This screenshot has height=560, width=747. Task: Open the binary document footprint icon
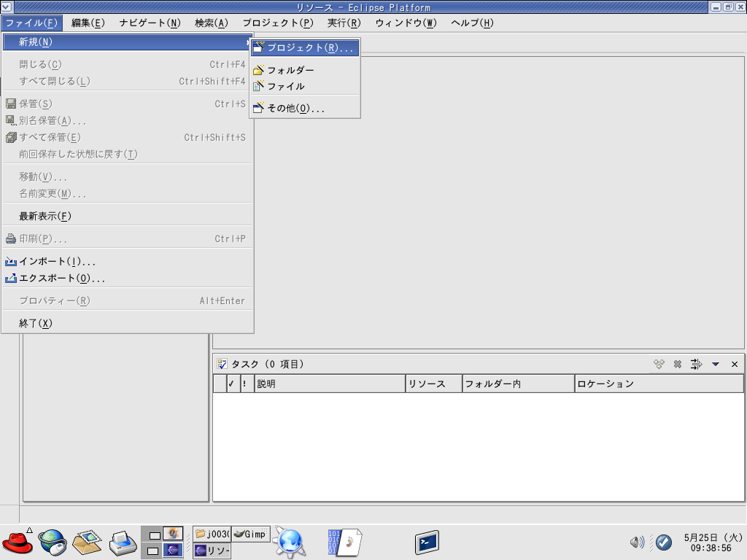point(344,542)
